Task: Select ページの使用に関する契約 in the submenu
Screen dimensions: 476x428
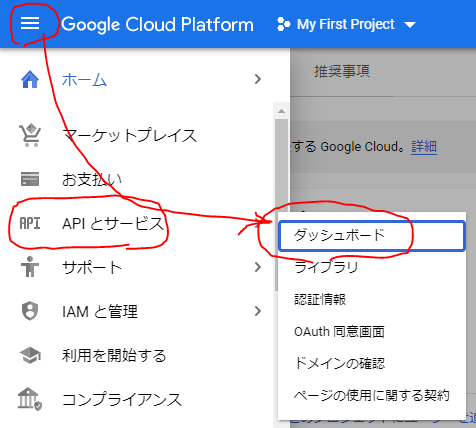Action: 372,395
